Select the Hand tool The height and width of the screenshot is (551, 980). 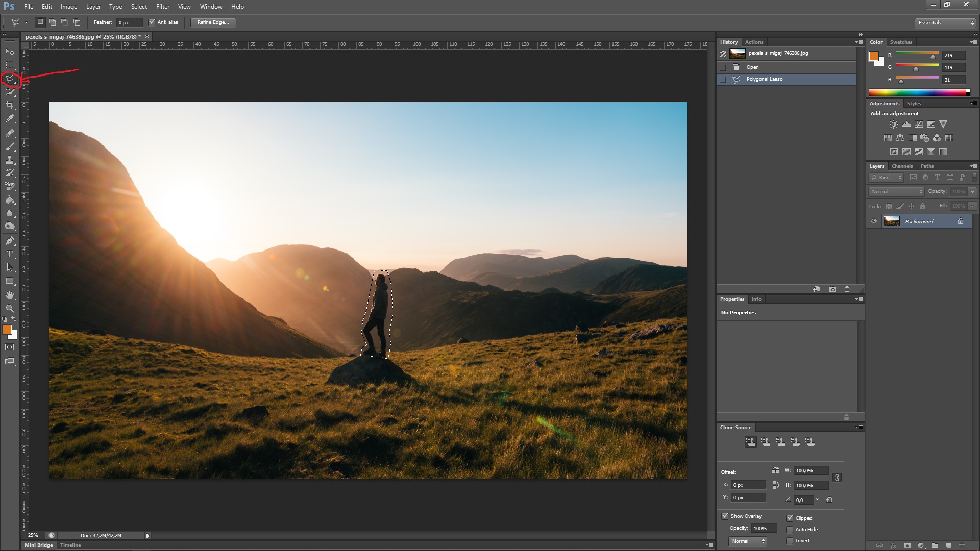pos(9,295)
